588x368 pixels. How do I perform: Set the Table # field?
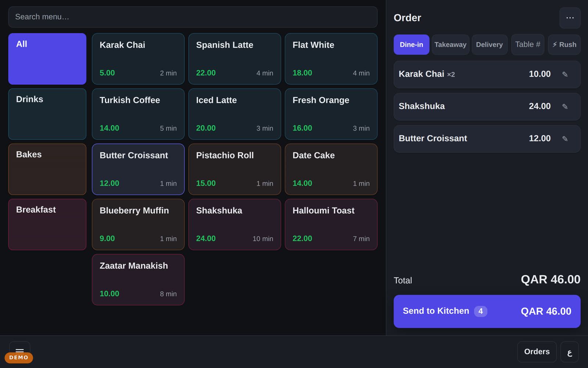point(528,45)
